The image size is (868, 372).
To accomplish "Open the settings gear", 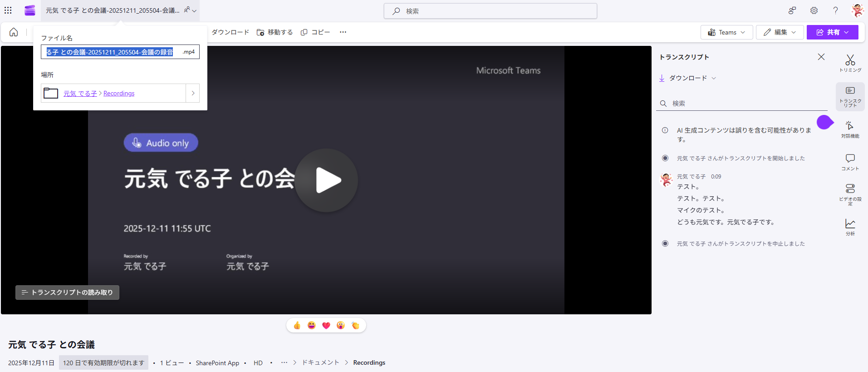I will pyautogui.click(x=814, y=10).
